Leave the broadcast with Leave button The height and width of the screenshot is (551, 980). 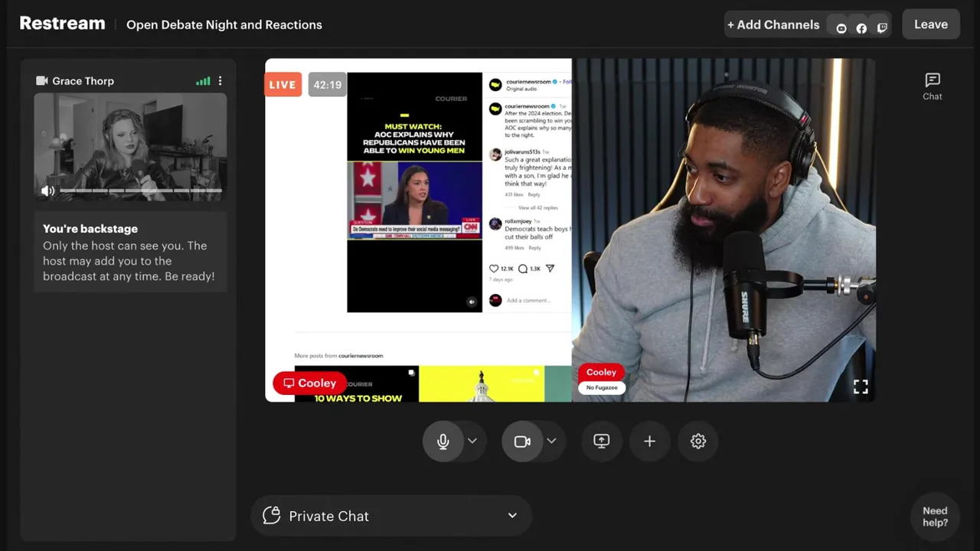point(931,24)
